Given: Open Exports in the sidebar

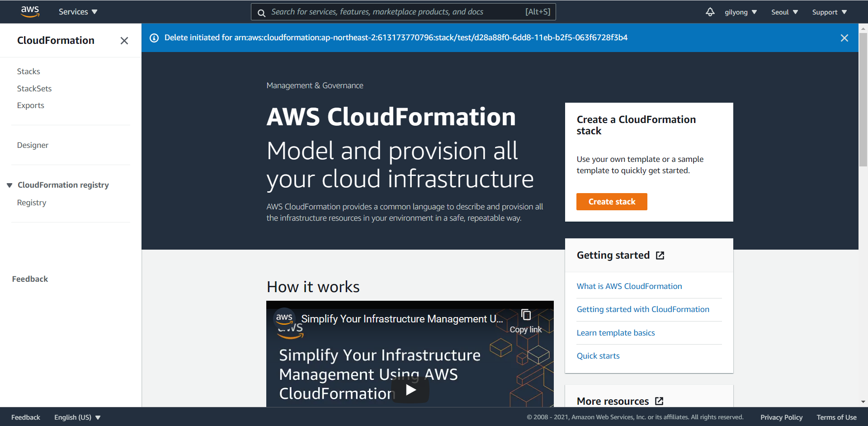Looking at the screenshot, I should (31, 105).
